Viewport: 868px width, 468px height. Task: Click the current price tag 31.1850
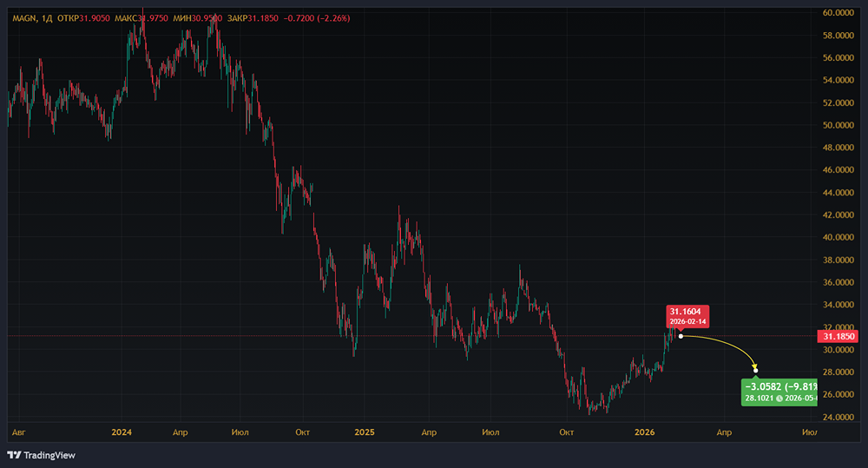pyautogui.click(x=838, y=336)
